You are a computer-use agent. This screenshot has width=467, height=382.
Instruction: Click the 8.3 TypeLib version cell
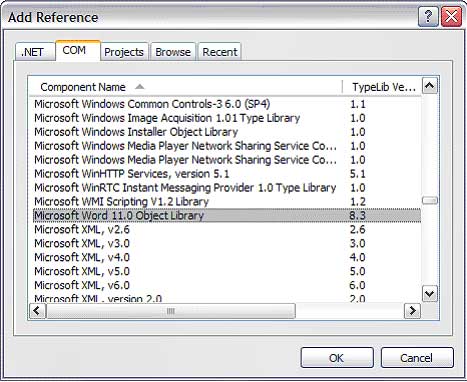click(357, 216)
